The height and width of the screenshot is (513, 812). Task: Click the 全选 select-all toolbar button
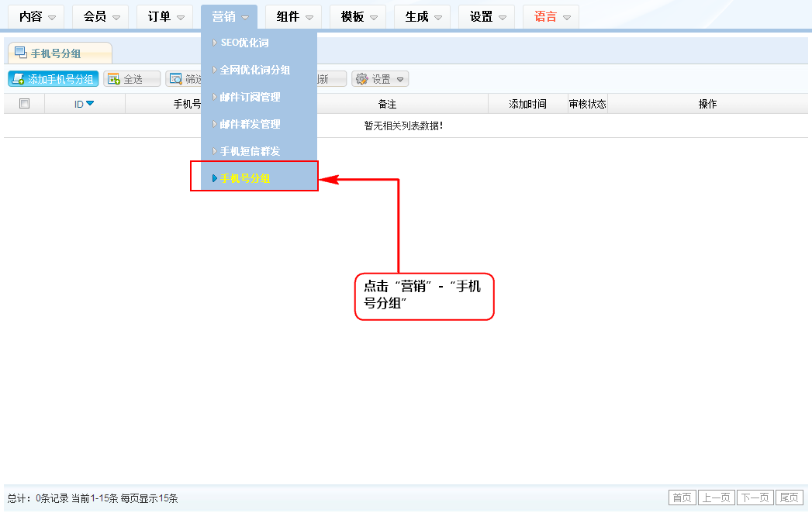point(132,79)
